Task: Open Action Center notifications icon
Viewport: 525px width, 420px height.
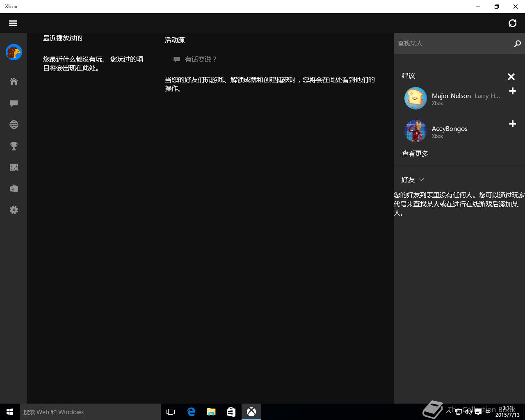Action: (478, 412)
